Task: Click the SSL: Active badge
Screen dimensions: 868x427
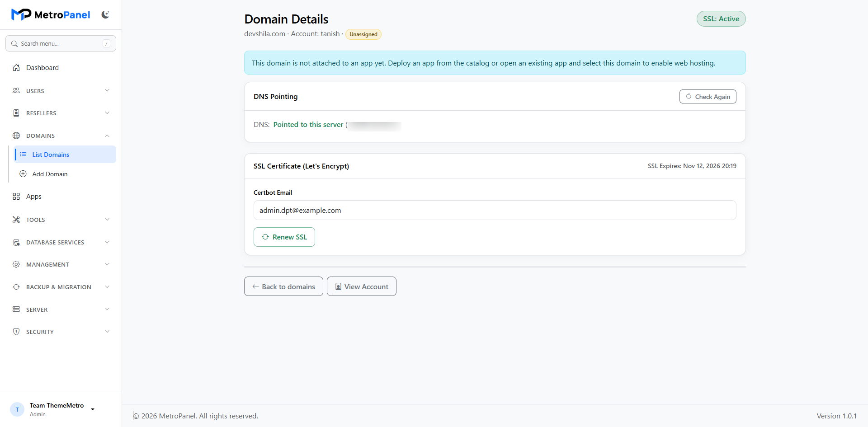Action: pyautogui.click(x=721, y=19)
